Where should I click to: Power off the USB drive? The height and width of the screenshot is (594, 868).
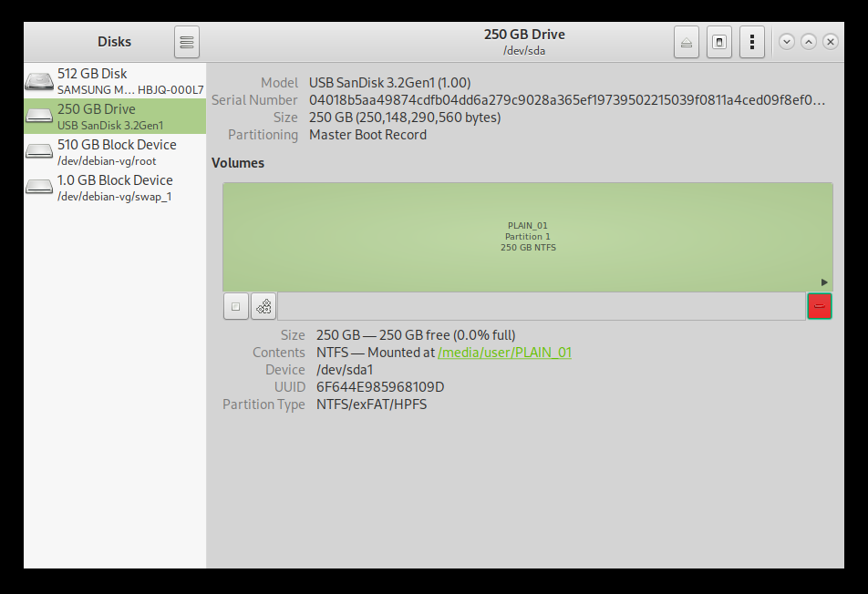(719, 42)
